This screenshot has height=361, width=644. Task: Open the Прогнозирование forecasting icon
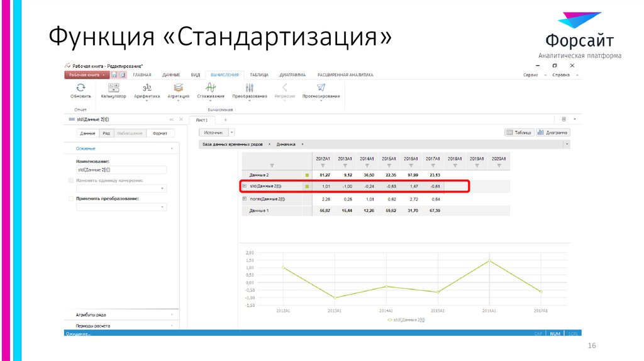[321, 87]
